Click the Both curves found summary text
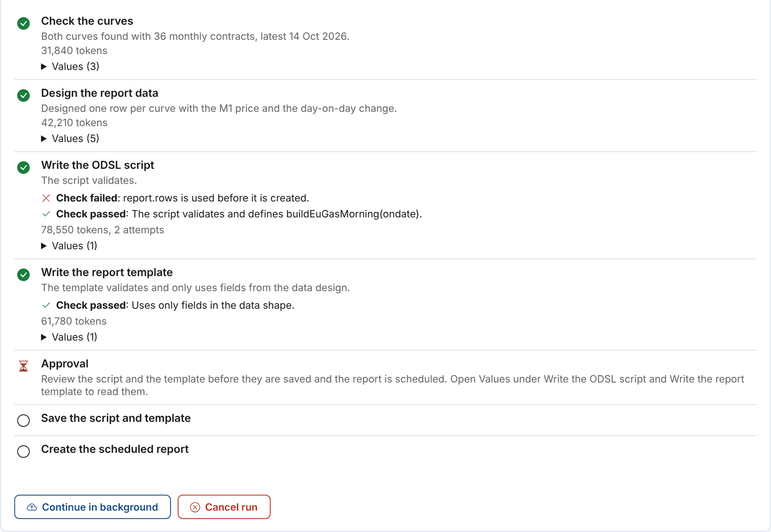Image resolution: width=771 pixels, height=532 pixels. (x=195, y=37)
